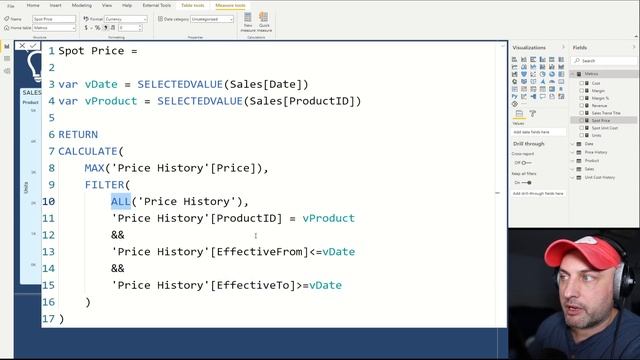640x360 pixels.
Task: Apply percentage format with % icon
Action: 98,28
